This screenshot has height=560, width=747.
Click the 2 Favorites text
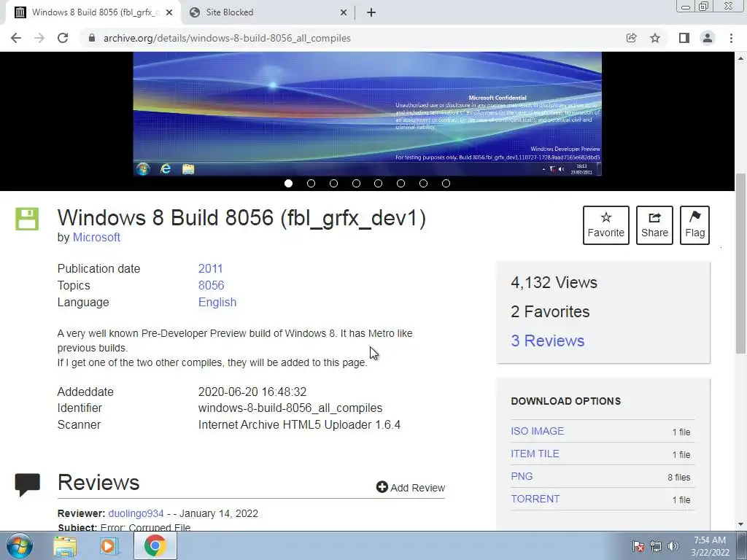(550, 311)
